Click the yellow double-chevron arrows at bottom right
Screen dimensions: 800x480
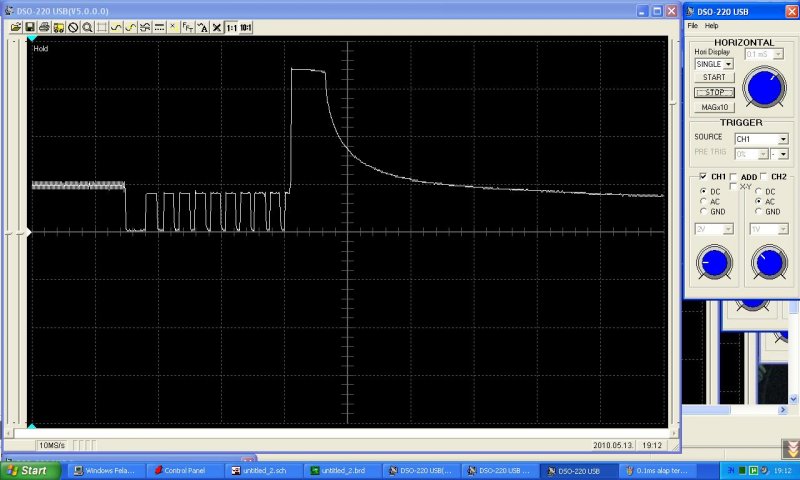(x=792, y=449)
